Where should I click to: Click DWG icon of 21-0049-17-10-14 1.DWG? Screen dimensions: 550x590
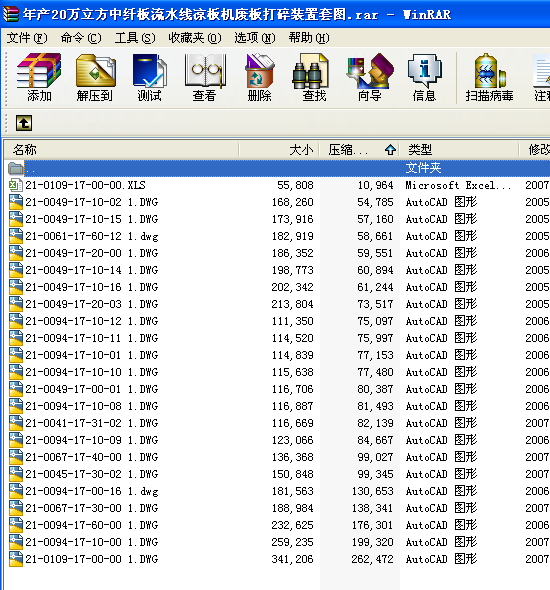pyautogui.click(x=15, y=270)
